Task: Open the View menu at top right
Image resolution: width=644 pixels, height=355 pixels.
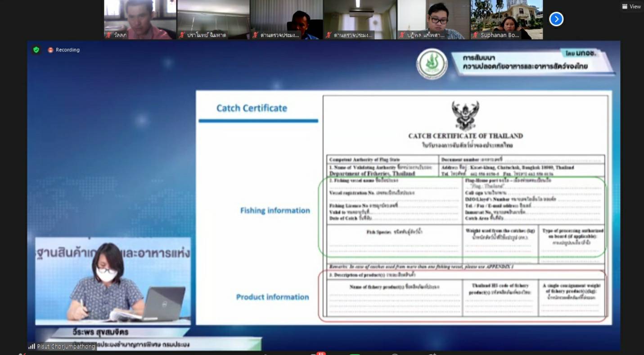Action: 631,6
